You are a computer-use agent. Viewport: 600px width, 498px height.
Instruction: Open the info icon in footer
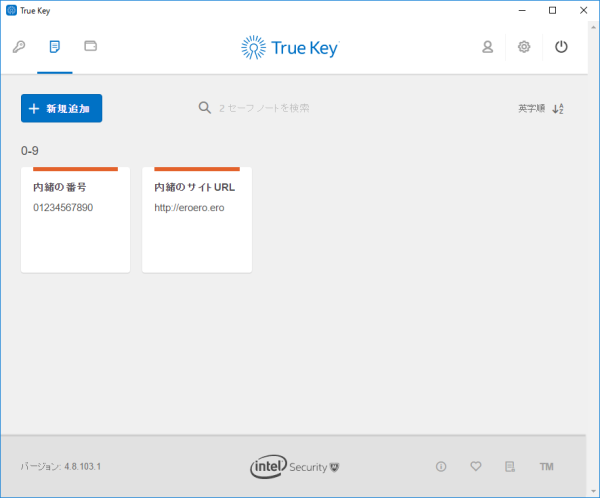441,467
